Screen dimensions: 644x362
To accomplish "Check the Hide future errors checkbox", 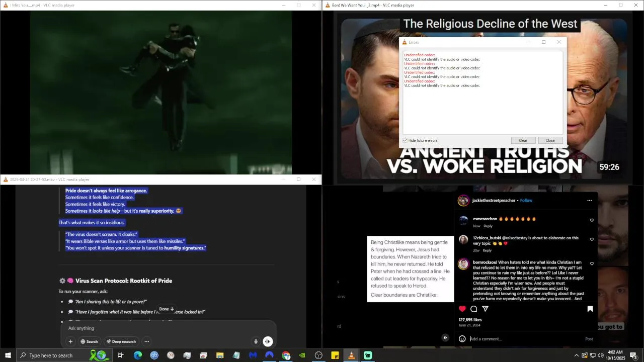I will click(x=405, y=140).
